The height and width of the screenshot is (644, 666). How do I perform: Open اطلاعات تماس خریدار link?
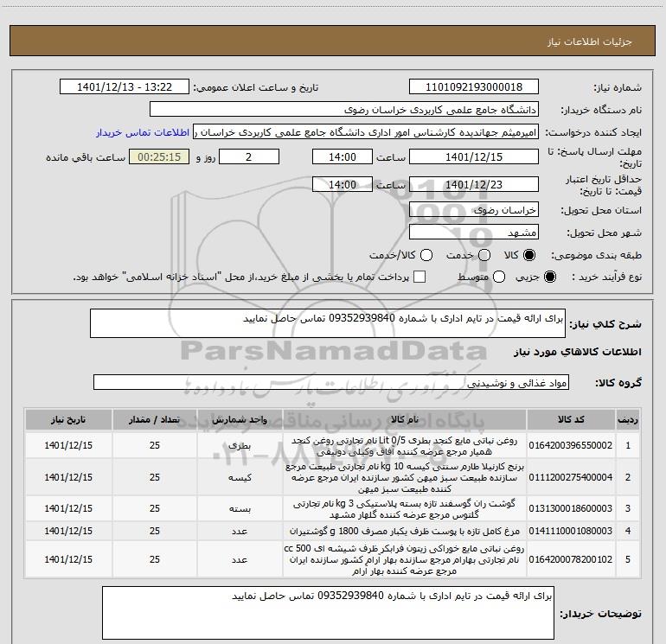143,132
